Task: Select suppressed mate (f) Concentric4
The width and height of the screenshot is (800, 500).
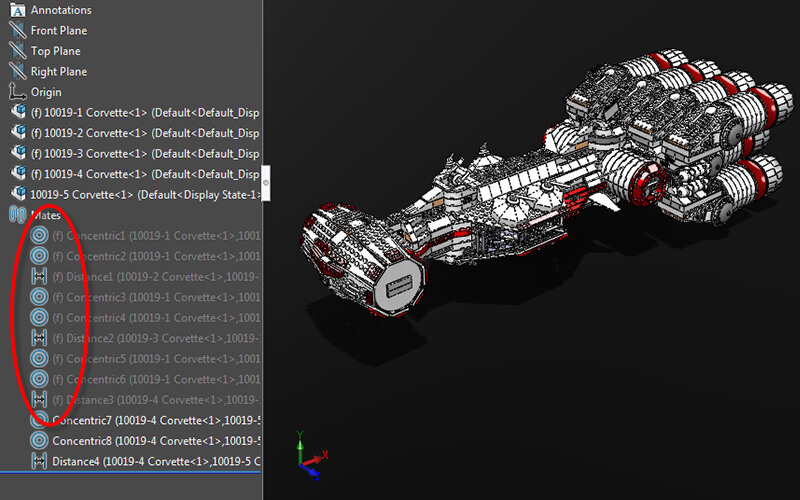Action: [156, 317]
